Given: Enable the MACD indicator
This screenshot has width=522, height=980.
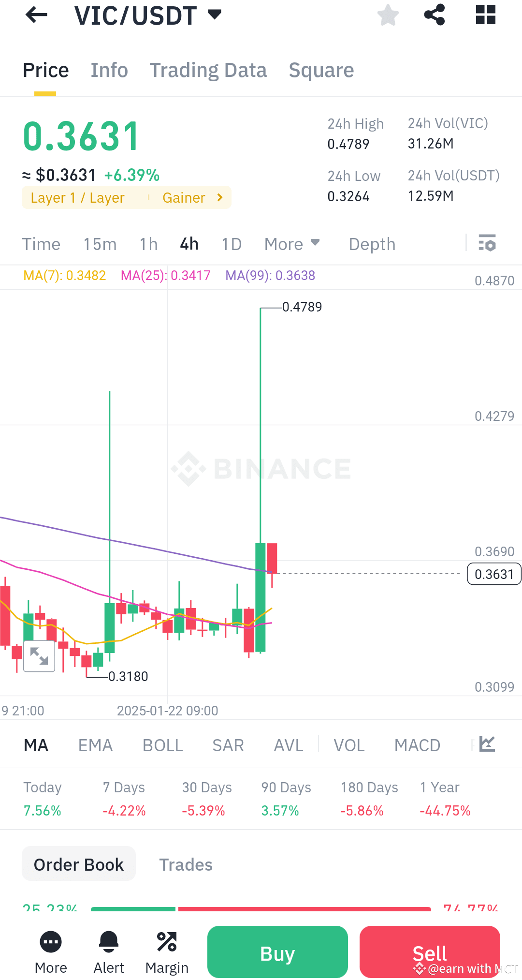Looking at the screenshot, I should (x=417, y=745).
